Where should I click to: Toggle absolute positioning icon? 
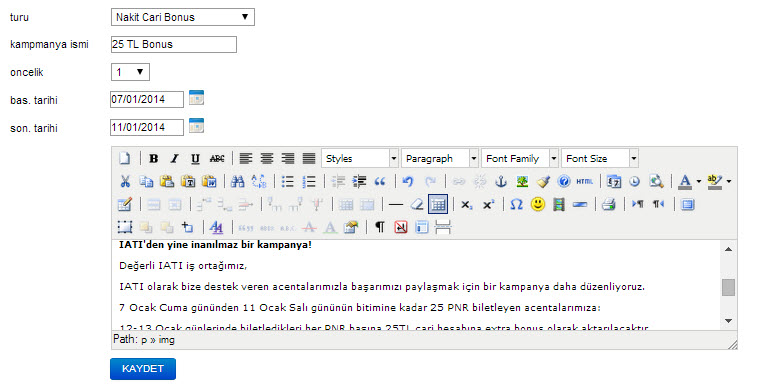point(188,227)
